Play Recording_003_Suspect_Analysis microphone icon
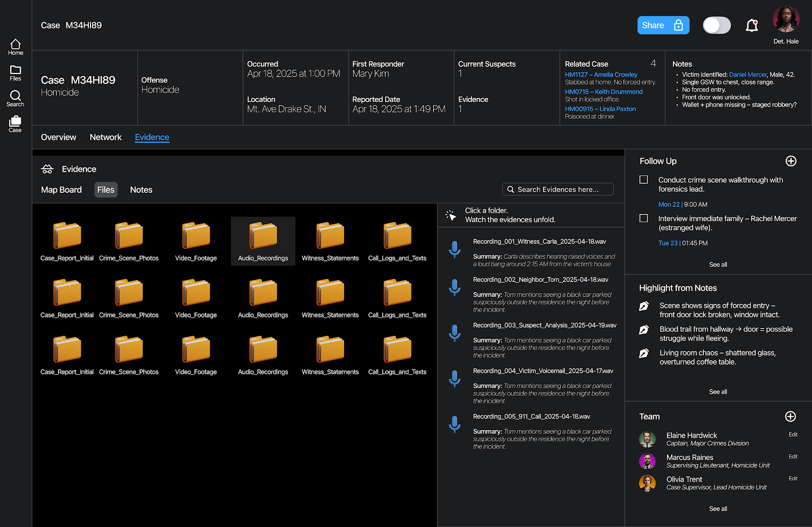Screen dimensions: 812x527 [x=455, y=333]
